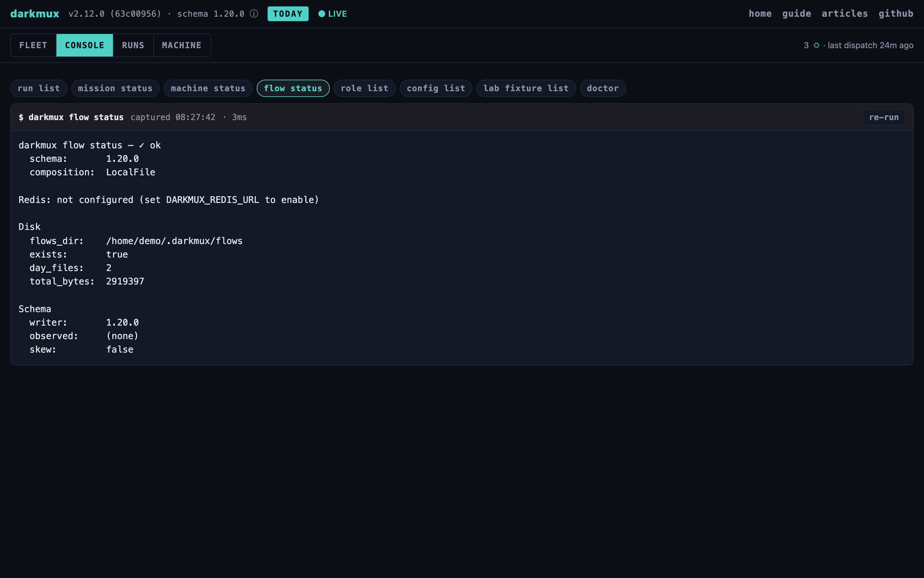Click the '$ darkmux flow status' command text

coord(71,117)
